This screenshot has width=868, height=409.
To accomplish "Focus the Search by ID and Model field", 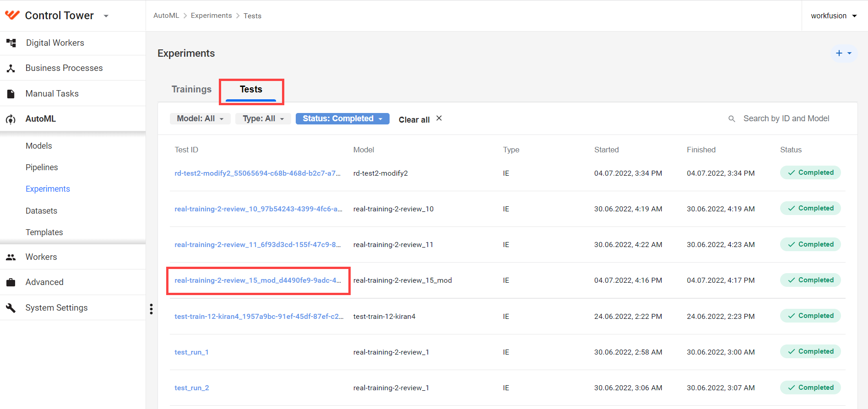I will click(786, 118).
